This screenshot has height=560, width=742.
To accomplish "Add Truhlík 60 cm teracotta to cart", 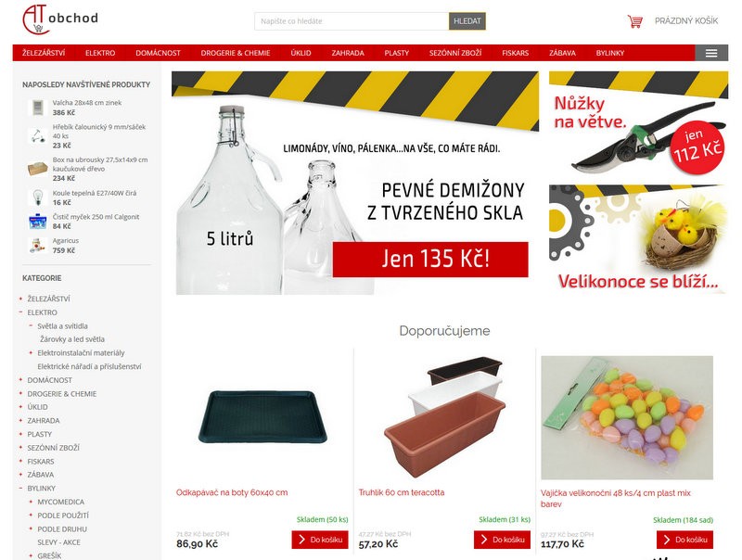I will (x=502, y=540).
